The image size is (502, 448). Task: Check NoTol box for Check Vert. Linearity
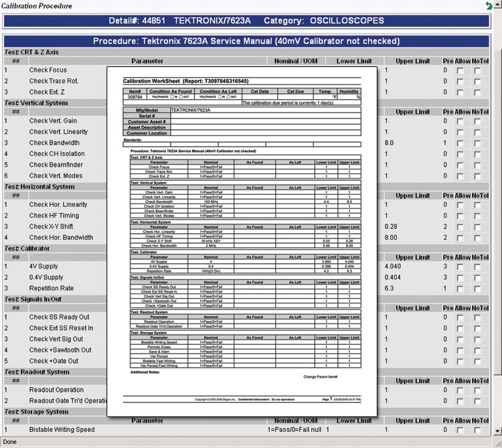pyautogui.click(x=477, y=132)
